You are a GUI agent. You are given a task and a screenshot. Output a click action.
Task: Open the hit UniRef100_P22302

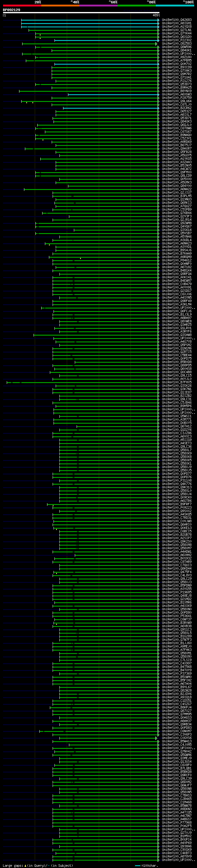pyautogui.click(x=176, y=40)
